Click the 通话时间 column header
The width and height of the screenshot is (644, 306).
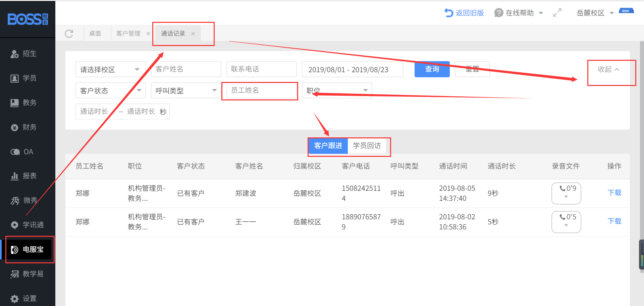point(453,166)
